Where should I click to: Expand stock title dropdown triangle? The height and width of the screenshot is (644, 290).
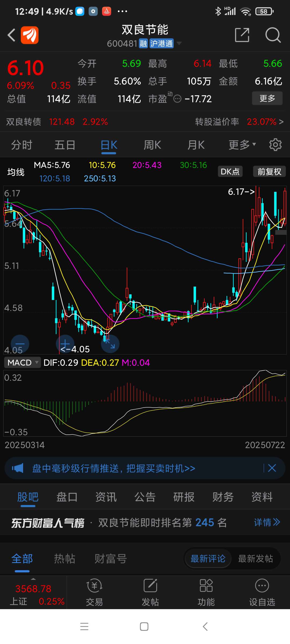(x=179, y=43)
